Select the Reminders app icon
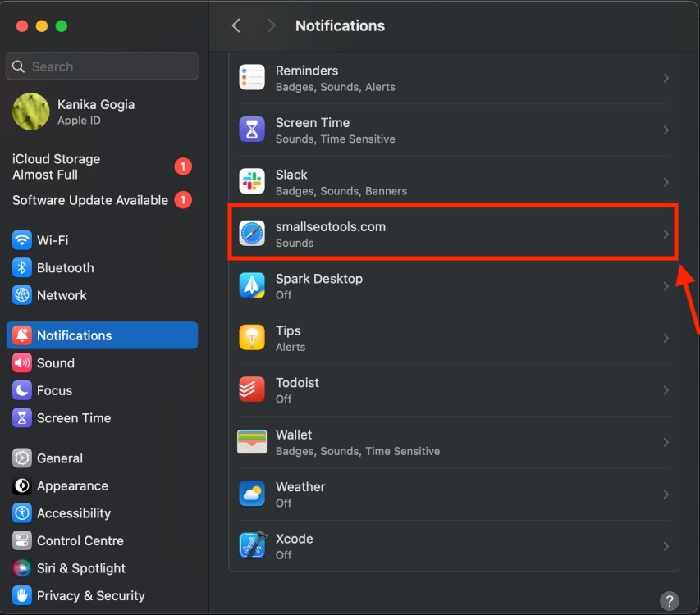 (x=252, y=77)
